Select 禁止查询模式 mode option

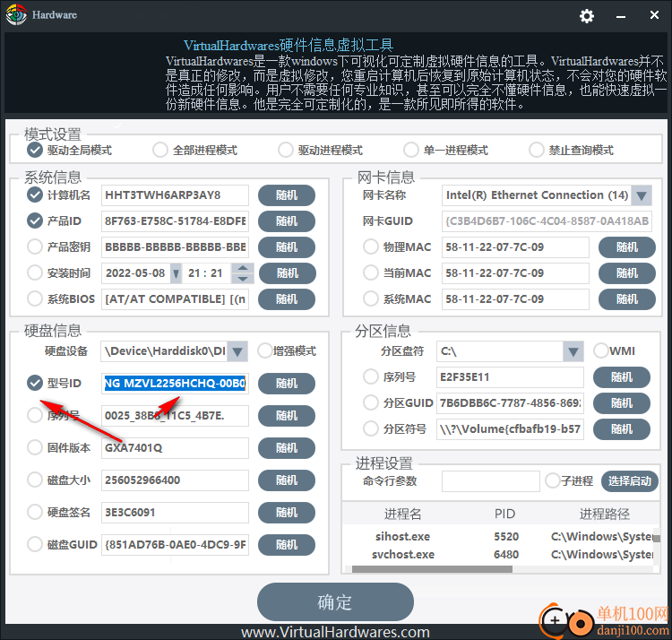pyautogui.click(x=536, y=150)
